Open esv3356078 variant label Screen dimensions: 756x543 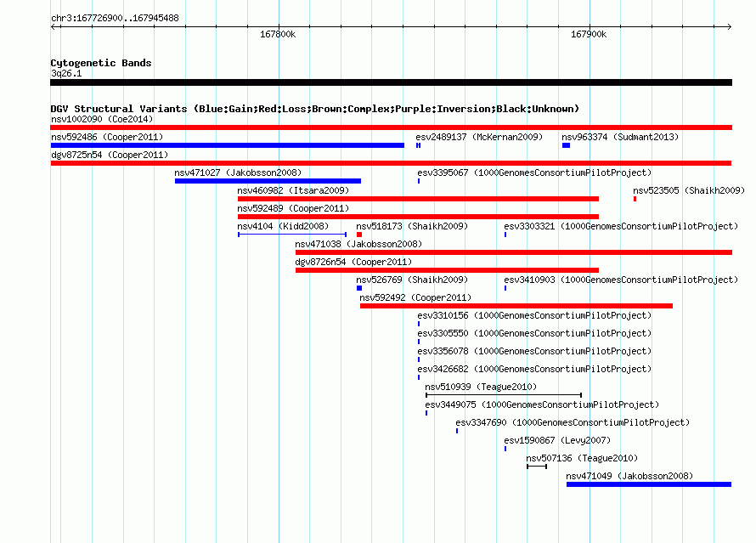coord(534,351)
